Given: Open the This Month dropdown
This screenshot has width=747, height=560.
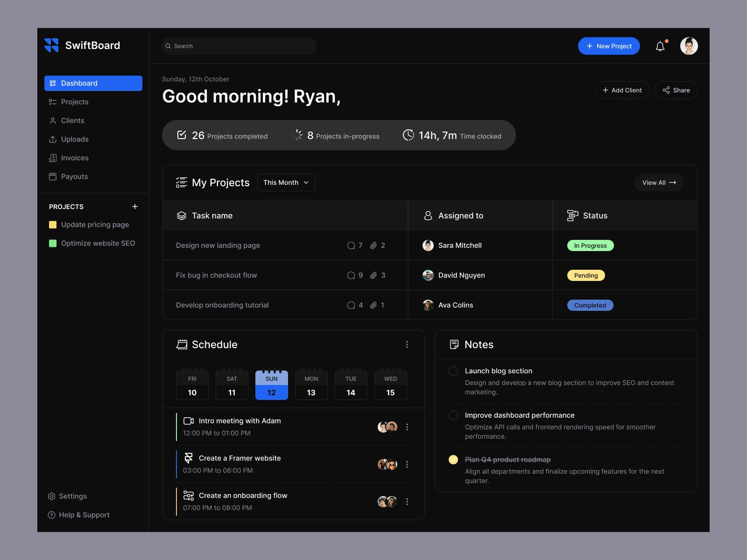Looking at the screenshot, I should click(286, 182).
